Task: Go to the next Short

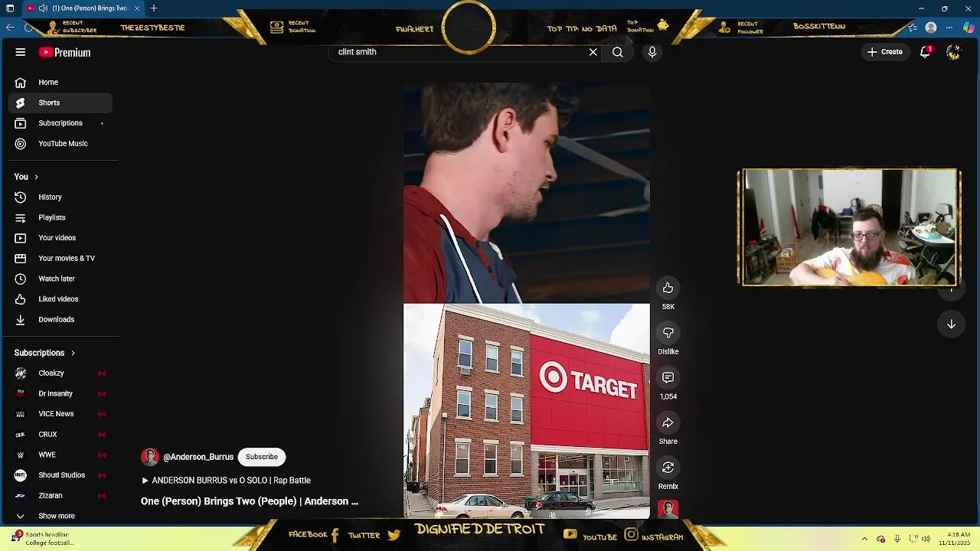Action: pos(951,324)
